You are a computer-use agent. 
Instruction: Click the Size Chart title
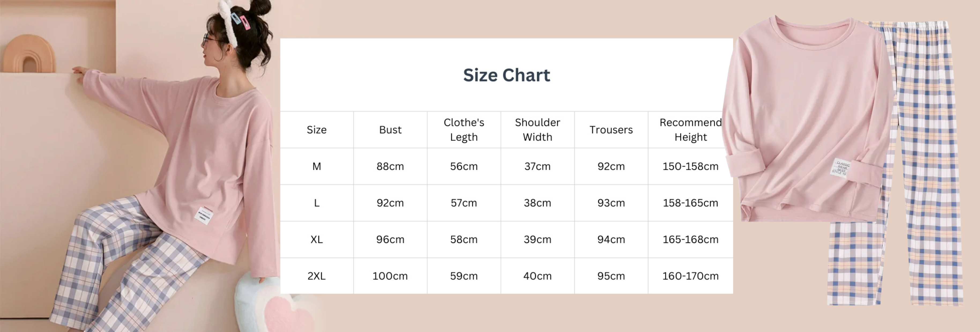pos(506,75)
